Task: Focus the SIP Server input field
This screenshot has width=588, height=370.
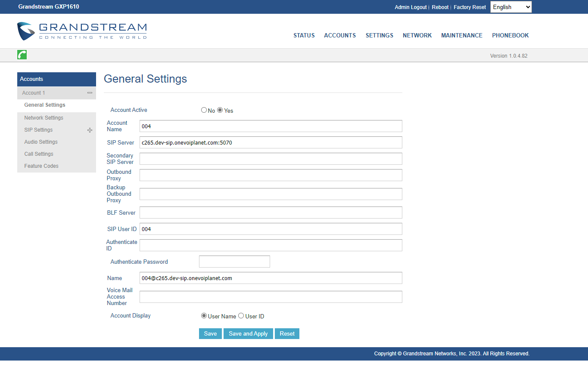Action: (x=271, y=142)
